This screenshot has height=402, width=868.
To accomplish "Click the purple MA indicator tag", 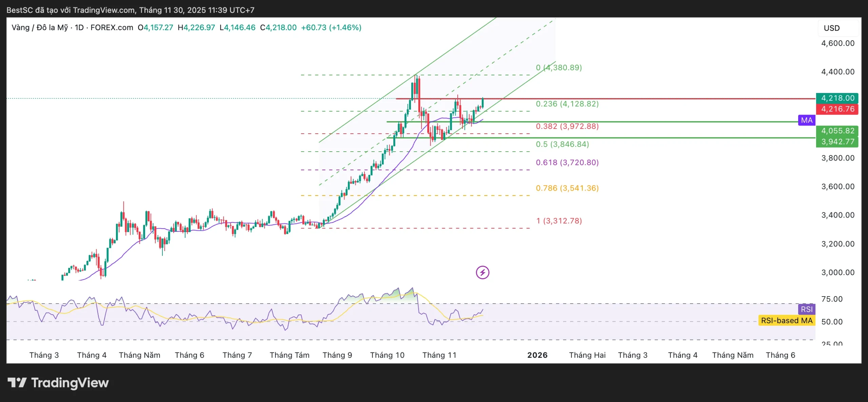I will [806, 120].
